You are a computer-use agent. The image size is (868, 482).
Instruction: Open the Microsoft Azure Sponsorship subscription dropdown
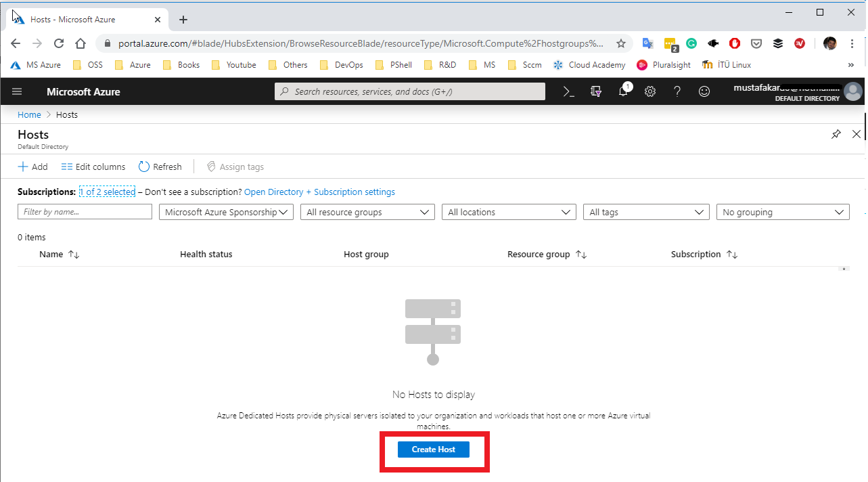pyautogui.click(x=226, y=212)
